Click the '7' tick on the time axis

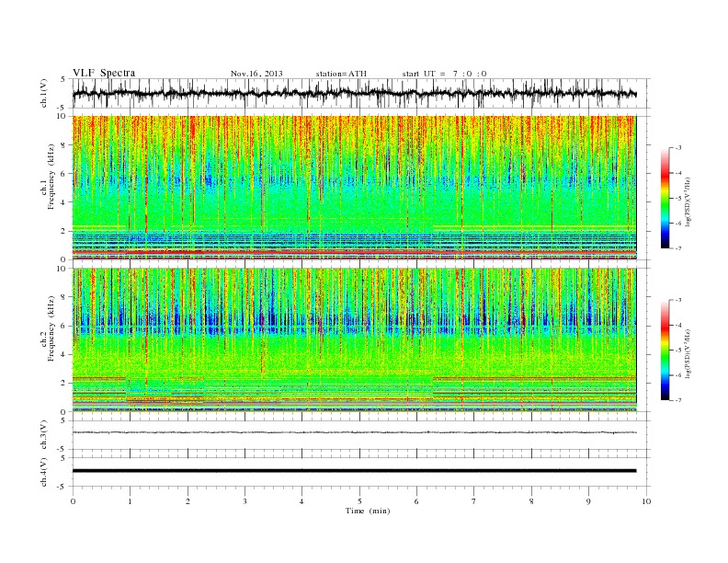[474, 501]
